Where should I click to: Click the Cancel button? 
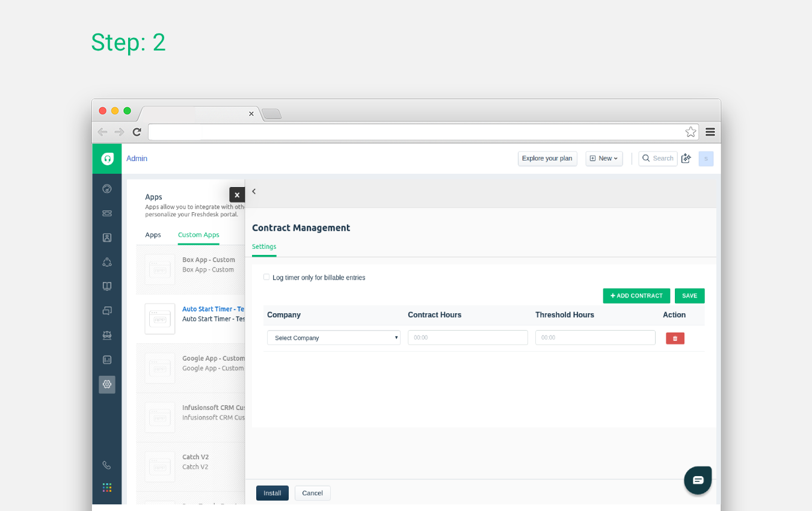(x=313, y=493)
